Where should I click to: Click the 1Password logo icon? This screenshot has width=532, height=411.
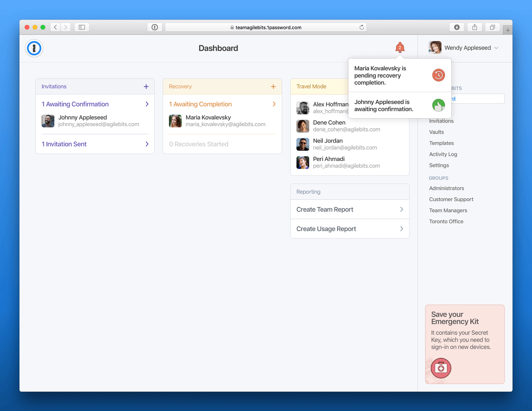pos(34,48)
